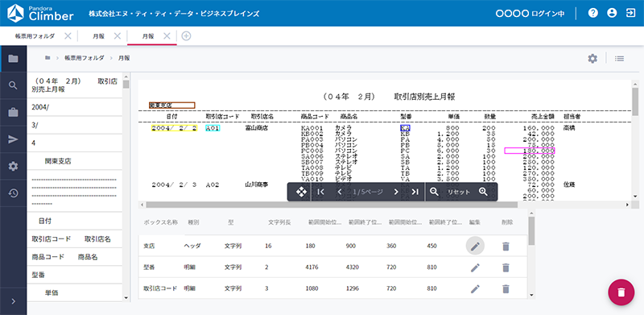
Task: Select the active 月報 tab
Action: (148, 36)
